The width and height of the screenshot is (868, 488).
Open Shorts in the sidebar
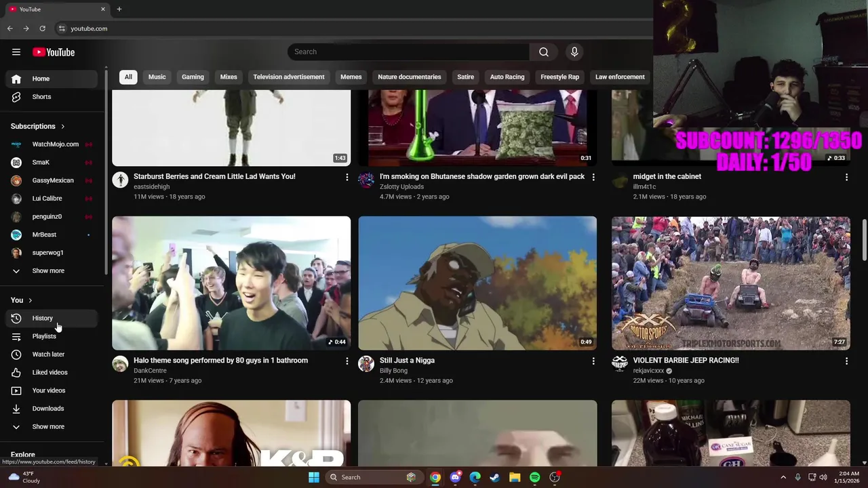click(52, 97)
